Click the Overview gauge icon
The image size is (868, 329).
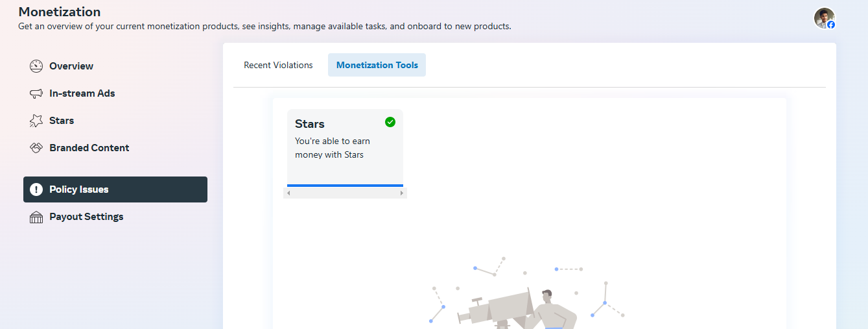coord(36,66)
